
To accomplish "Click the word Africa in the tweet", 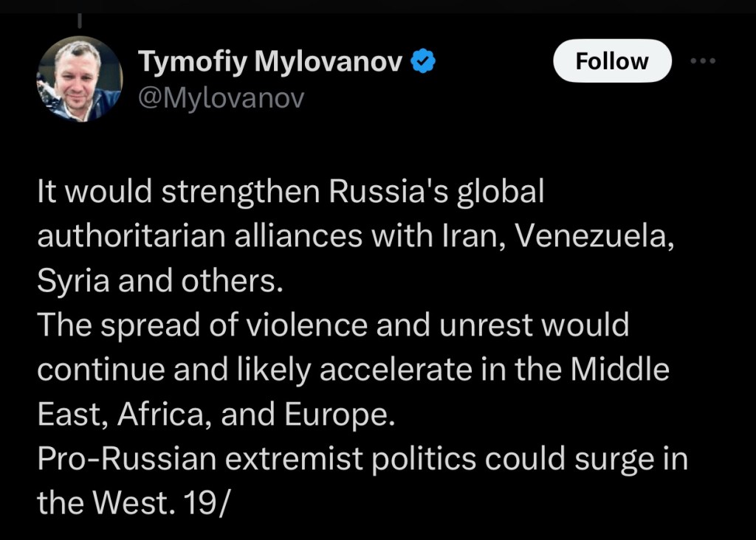I will coord(164,414).
